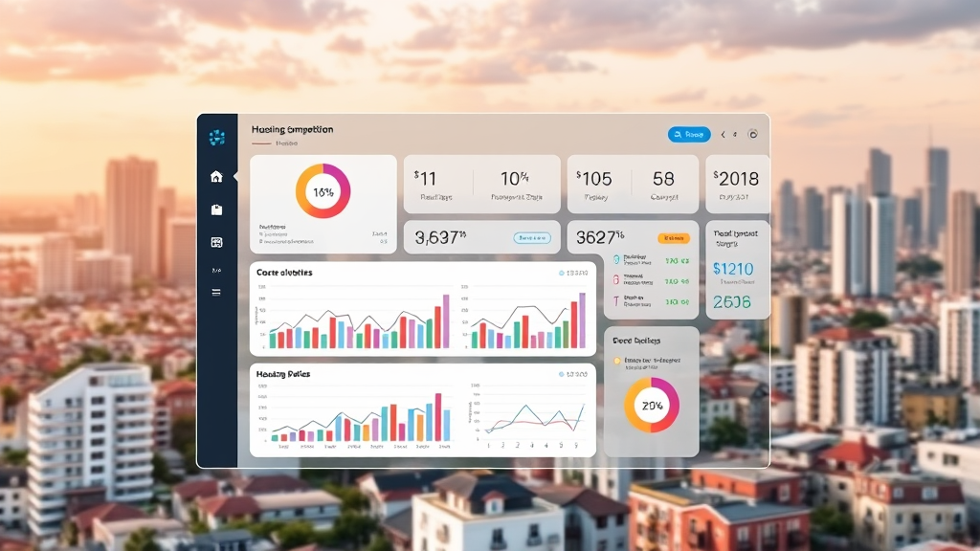Click the teal icon in the stats list

614,259
